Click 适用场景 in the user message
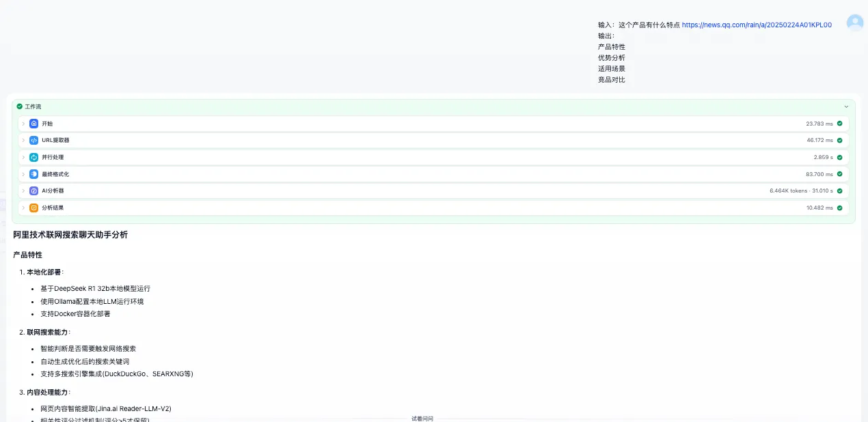Screen dimensions: 868x422 612,69
